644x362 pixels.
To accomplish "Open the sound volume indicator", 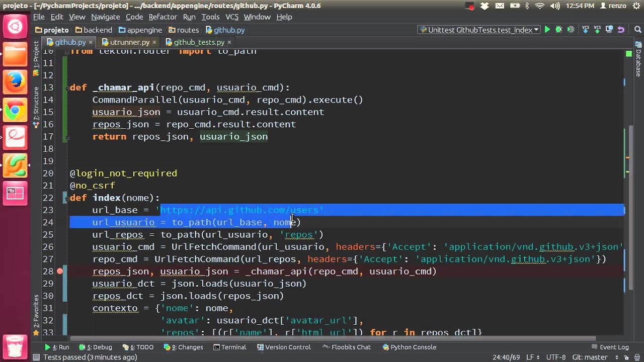I will click(x=555, y=6).
